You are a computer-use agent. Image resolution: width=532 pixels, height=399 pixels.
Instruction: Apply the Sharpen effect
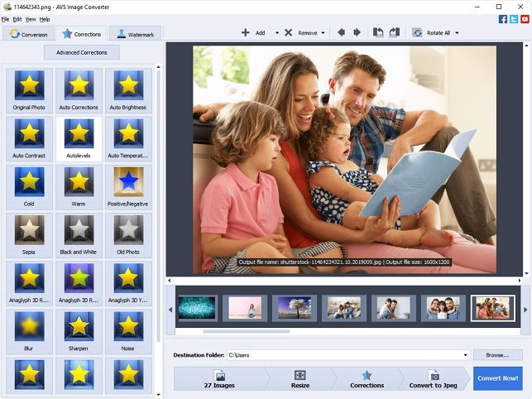click(79, 332)
